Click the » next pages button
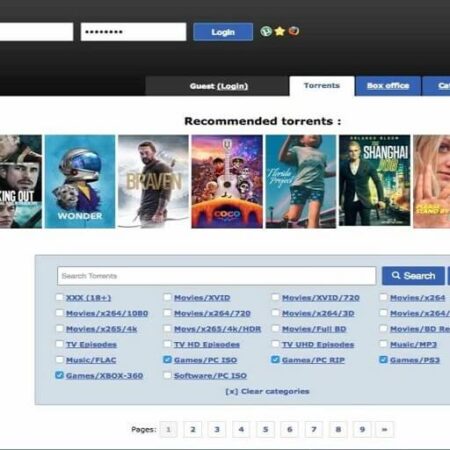This screenshot has width=450, height=450. (x=384, y=429)
